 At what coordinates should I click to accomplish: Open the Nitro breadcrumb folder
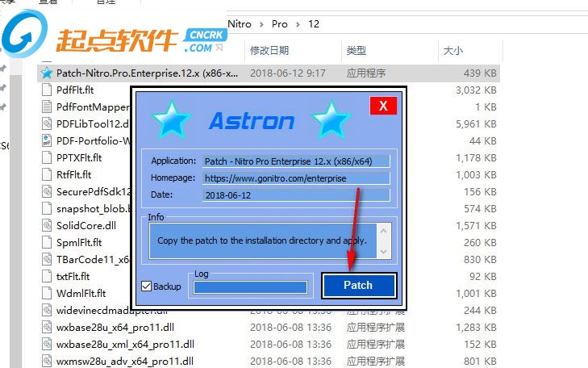240,24
